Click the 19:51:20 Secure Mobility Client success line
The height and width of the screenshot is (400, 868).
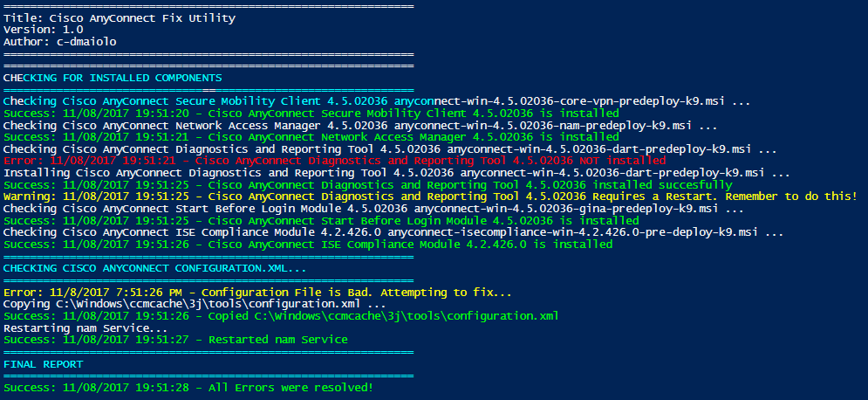point(311,114)
